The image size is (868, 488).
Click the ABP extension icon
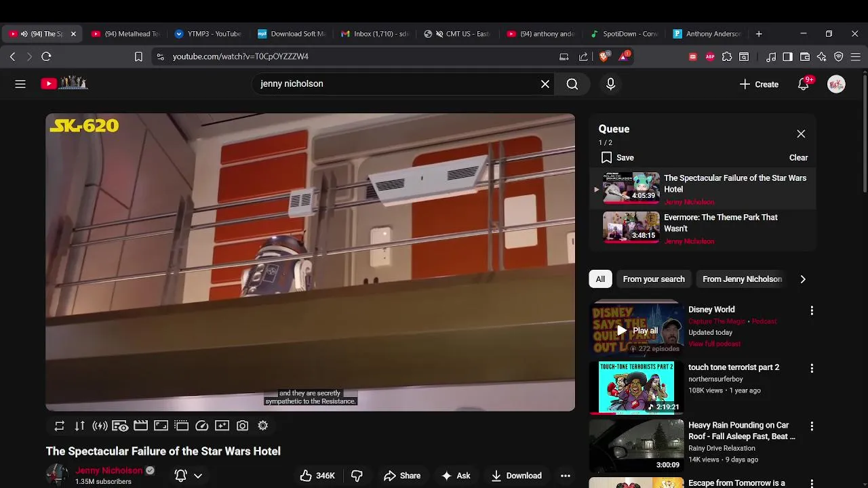pos(710,57)
